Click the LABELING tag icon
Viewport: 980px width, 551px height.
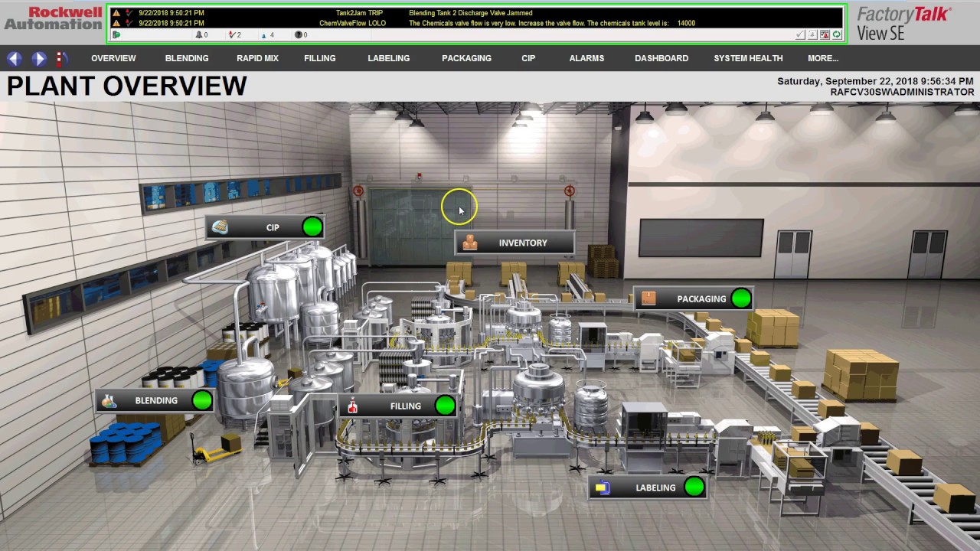click(x=603, y=487)
